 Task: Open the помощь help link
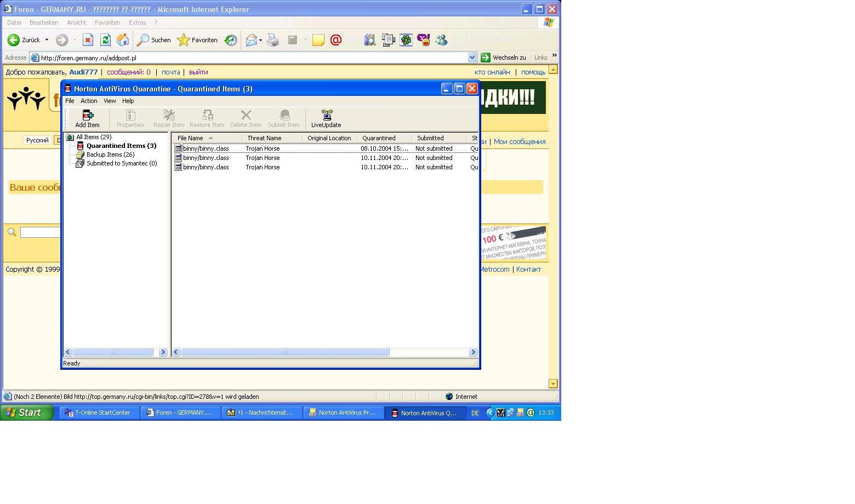click(x=533, y=72)
